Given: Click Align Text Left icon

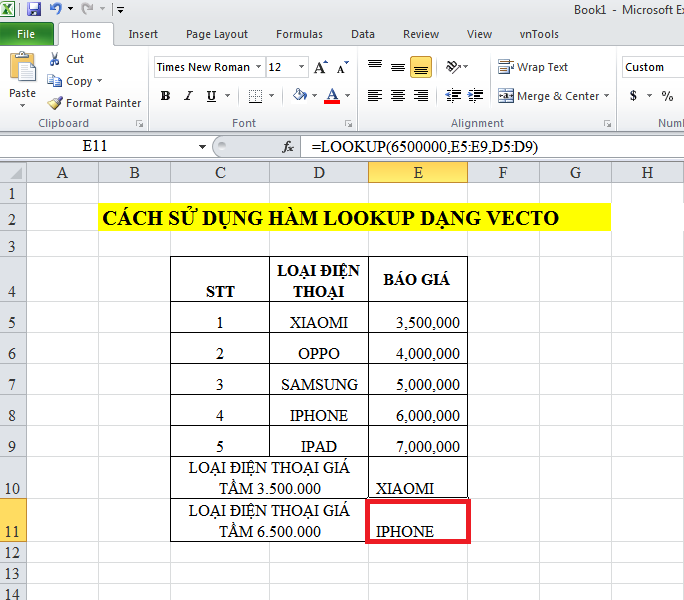Looking at the screenshot, I should pos(375,96).
